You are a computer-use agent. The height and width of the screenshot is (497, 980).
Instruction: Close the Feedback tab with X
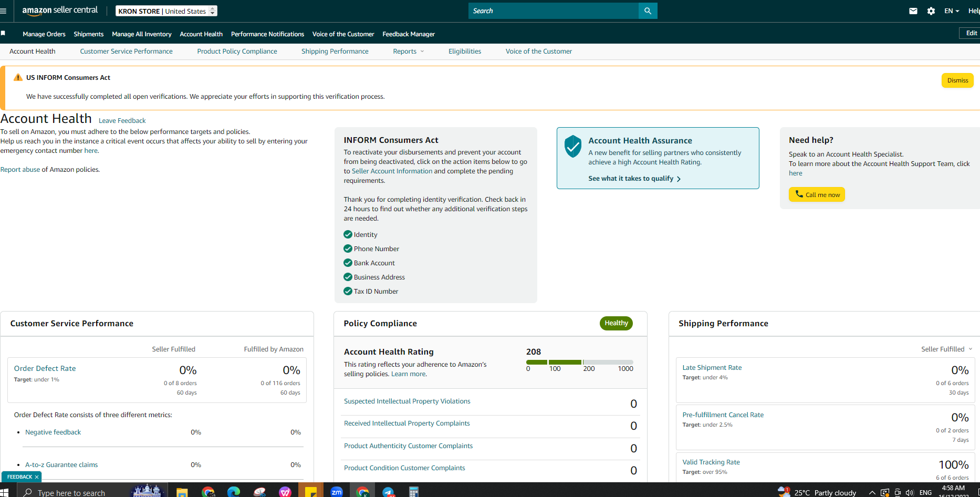37,477
